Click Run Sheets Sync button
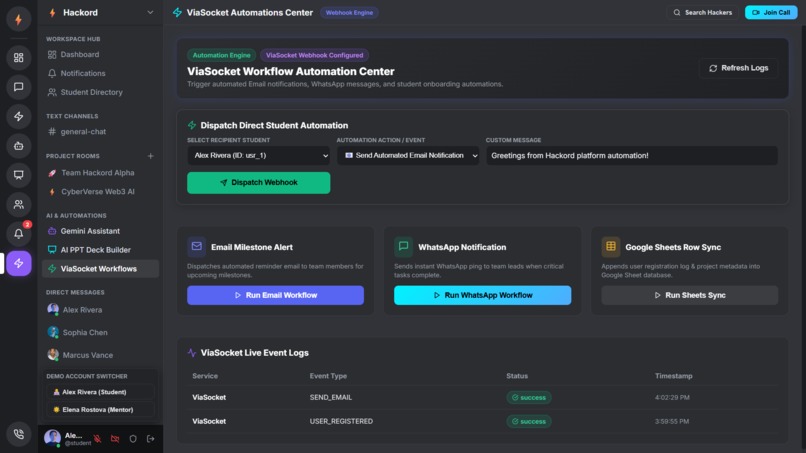 pyautogui.click(x=690, y=295)
